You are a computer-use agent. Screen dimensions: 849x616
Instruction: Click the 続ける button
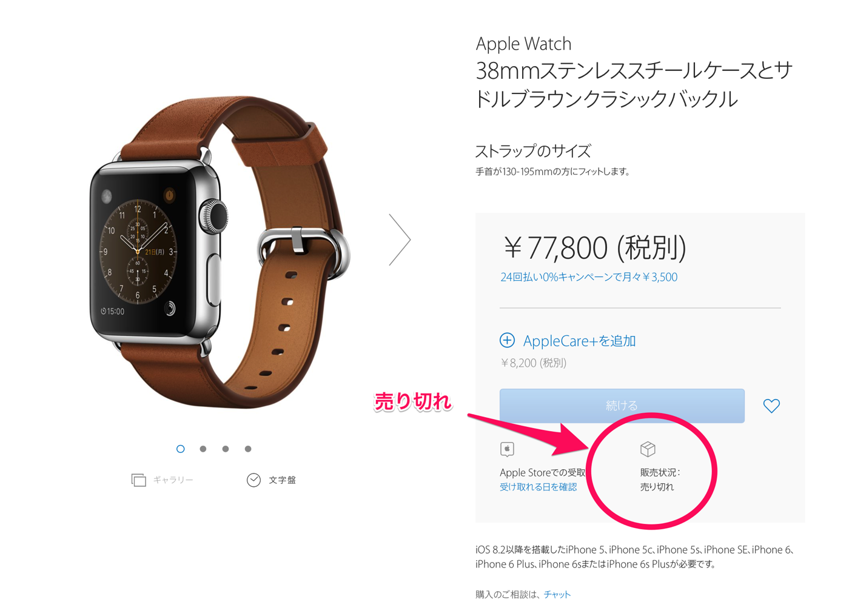pos(622,406)
